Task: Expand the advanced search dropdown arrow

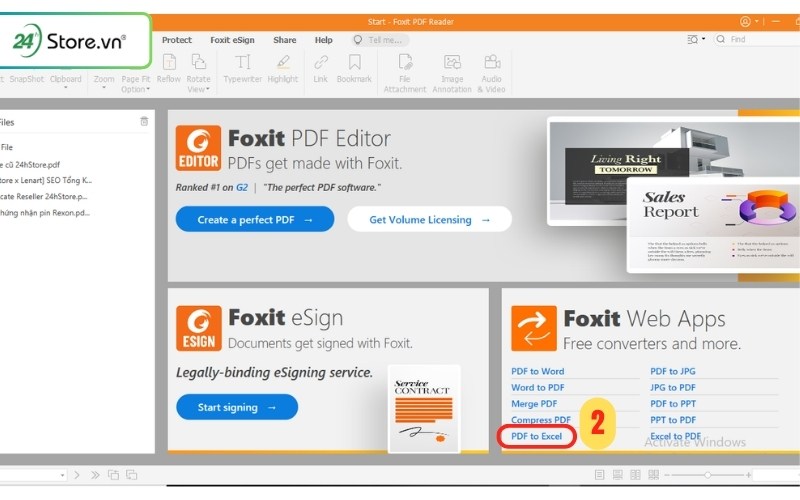Action: click(704, 38)
